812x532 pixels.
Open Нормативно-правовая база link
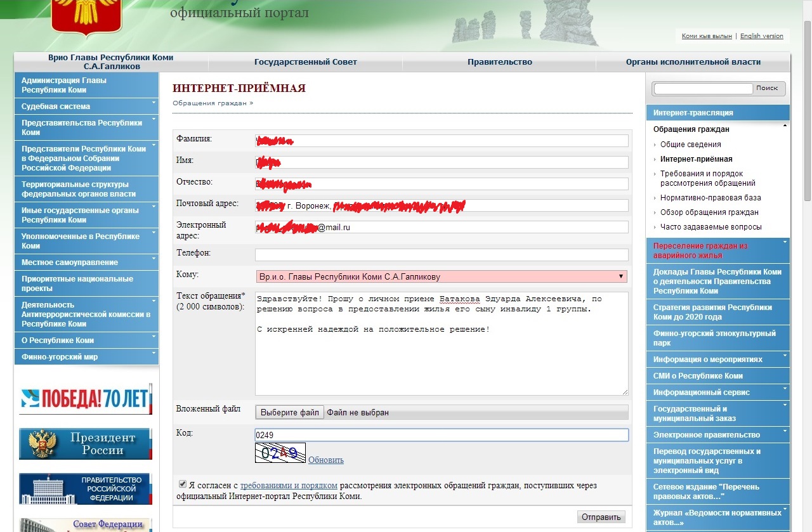[x=710, y=198]
